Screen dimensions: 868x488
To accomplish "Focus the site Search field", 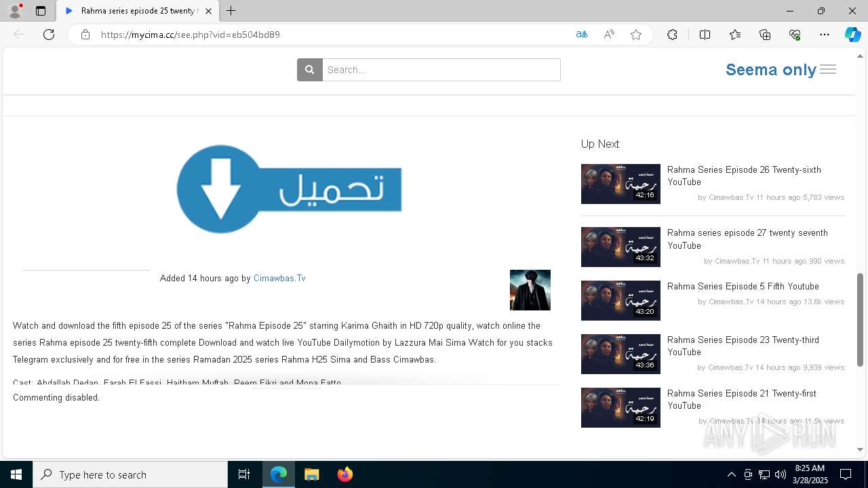I will click(x=441, y=70).
